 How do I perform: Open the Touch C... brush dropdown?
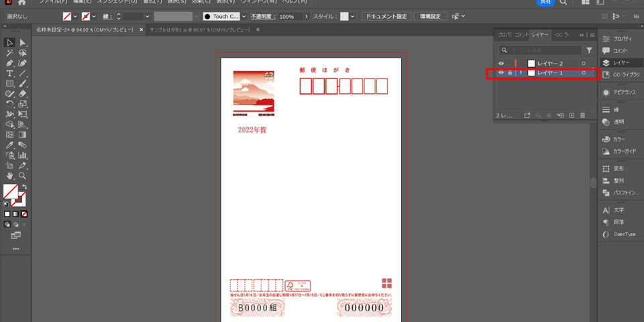click(243, 15)
